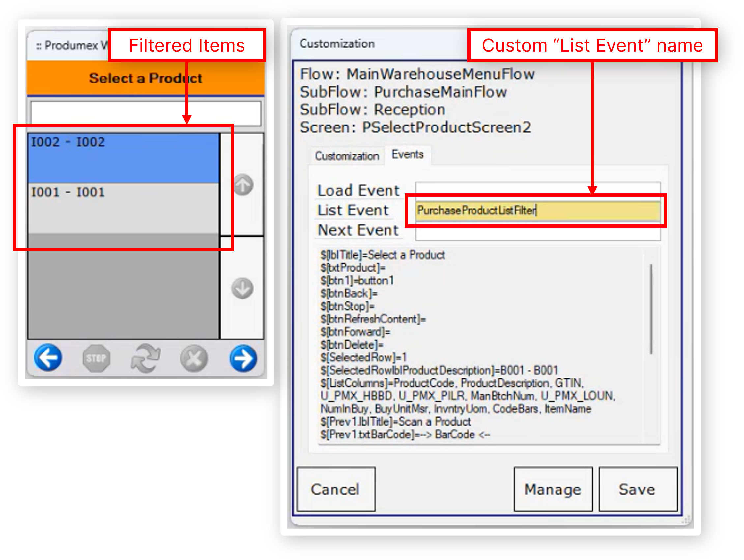Viewport: 744px width, 560px height.
Task: Click the gray delete X icon
Action: pos(194,358)
